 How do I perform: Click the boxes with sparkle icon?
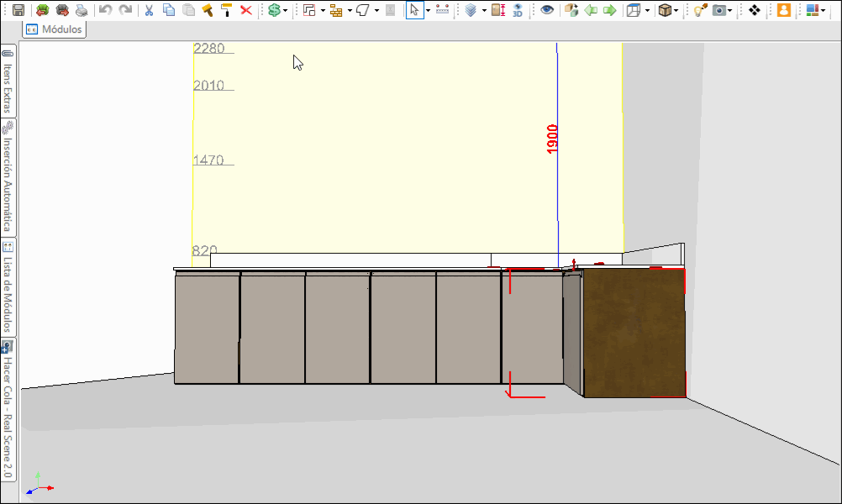pyautogui.click(x=571, y=10)
